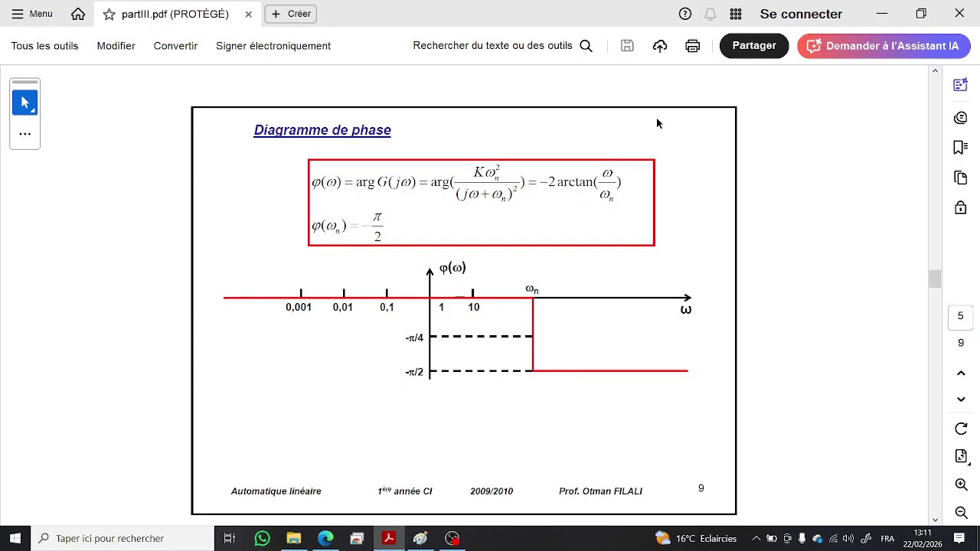Open the weather 16°C Eclaircies widget

(696, 539)
